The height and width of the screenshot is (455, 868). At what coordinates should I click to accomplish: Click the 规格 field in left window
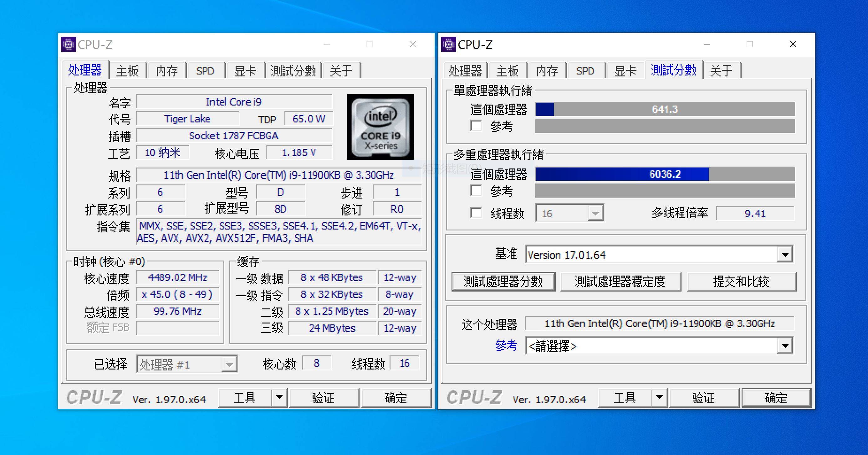click(279, 175)
